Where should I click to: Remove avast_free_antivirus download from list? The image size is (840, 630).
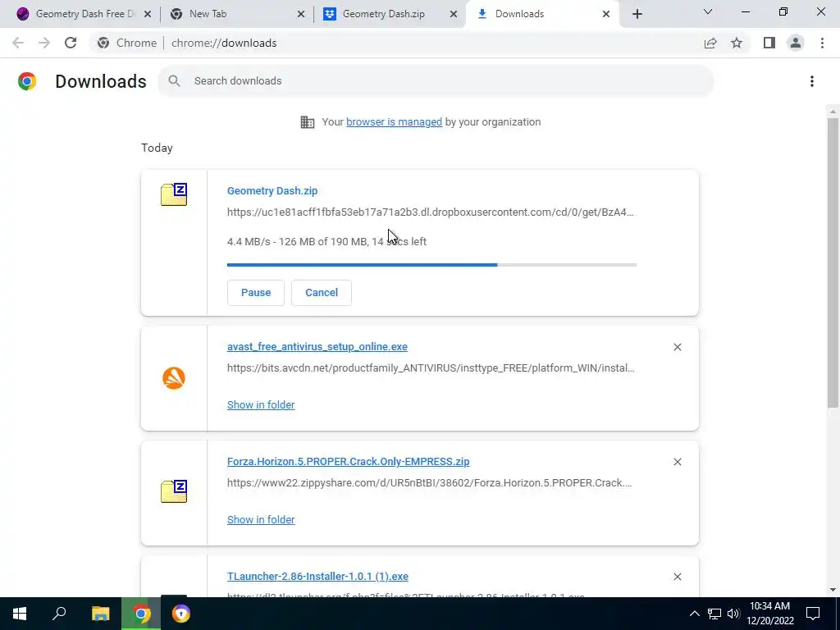click(x=677, y=347)
